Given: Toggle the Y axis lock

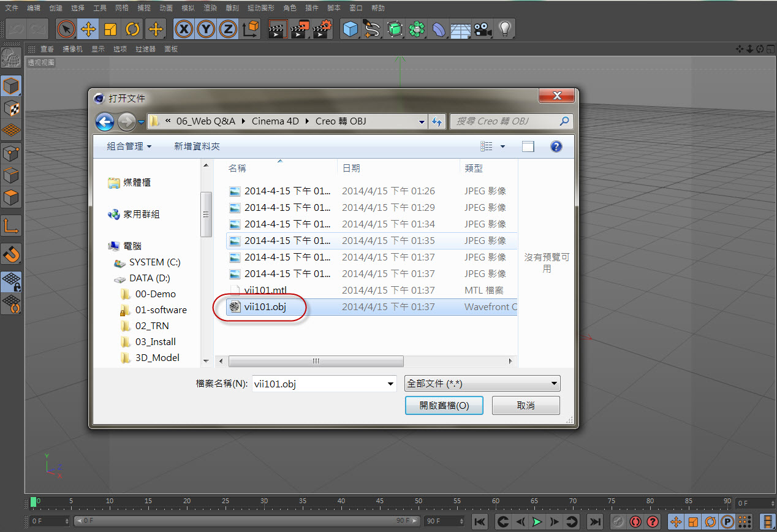Looking at the screenshot, I should coord(207,29).
